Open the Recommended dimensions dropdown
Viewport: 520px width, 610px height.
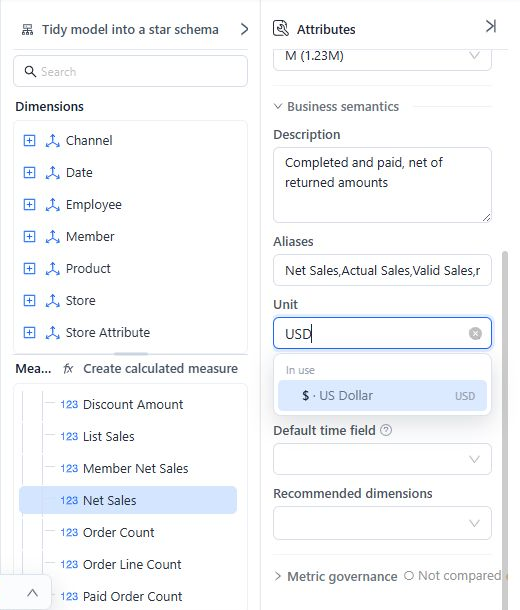tap(382, 523)
